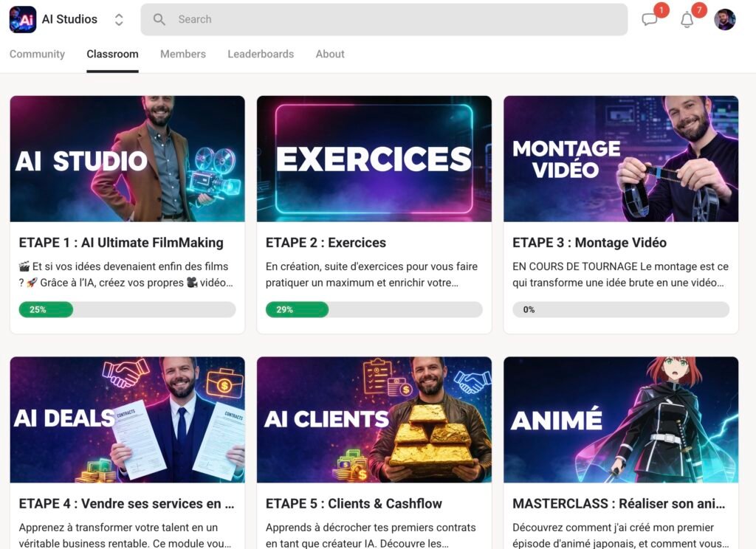
Task: Open the Animé masterclass thumbnail
Action: tap(621, 420)
